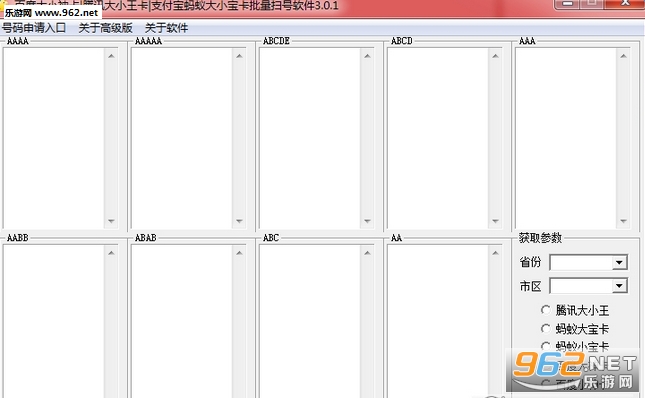Expand the 市区 dropdown list
Image resolution: width=645 pixels, height=398 pixels.
pyautogui.click(x=619, y=286)
